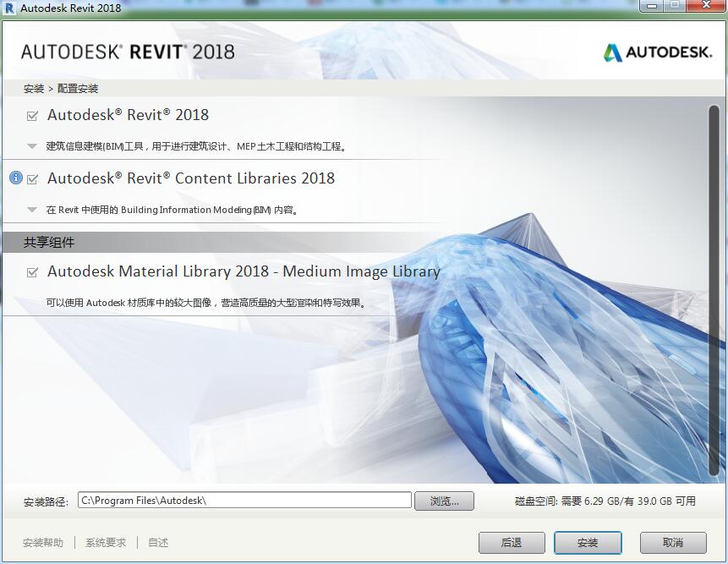Screen dimensions: 728x564
Task: Click the 浏览 browse button
Action: coord(444,500)
